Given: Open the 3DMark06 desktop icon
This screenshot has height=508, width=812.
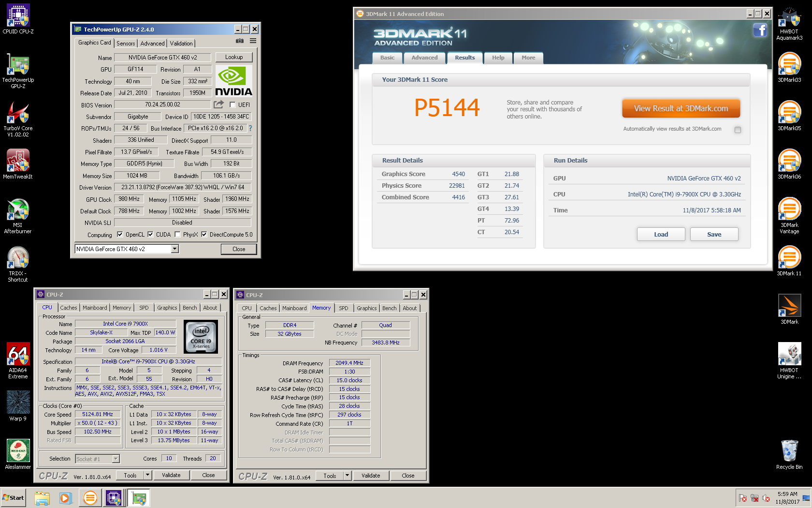Looking at the screenshot, I should [x=789, y=164].
